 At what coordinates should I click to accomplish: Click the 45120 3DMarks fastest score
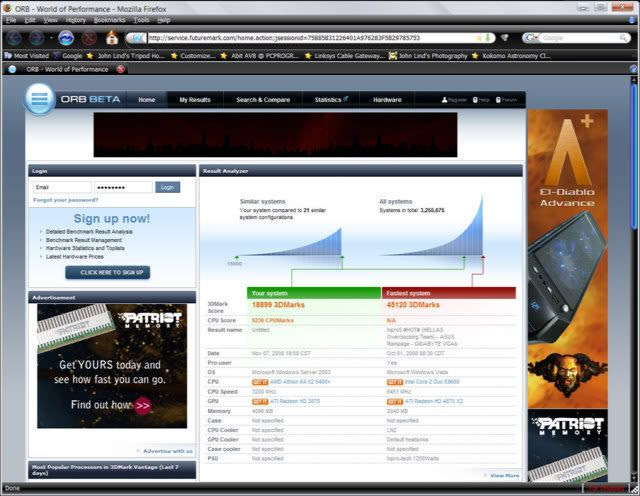click(413, 305)
